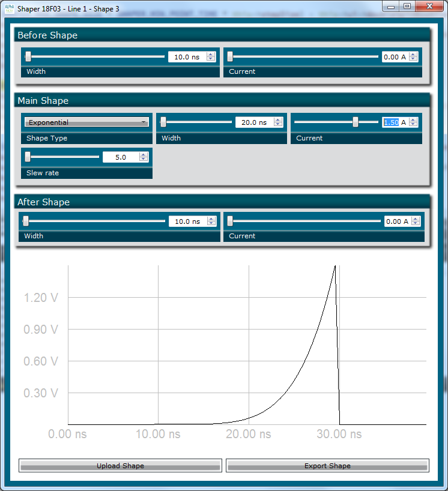Click the After Shape Width slider handle
This screenshot has width=448, height=491.
[26, 221]
